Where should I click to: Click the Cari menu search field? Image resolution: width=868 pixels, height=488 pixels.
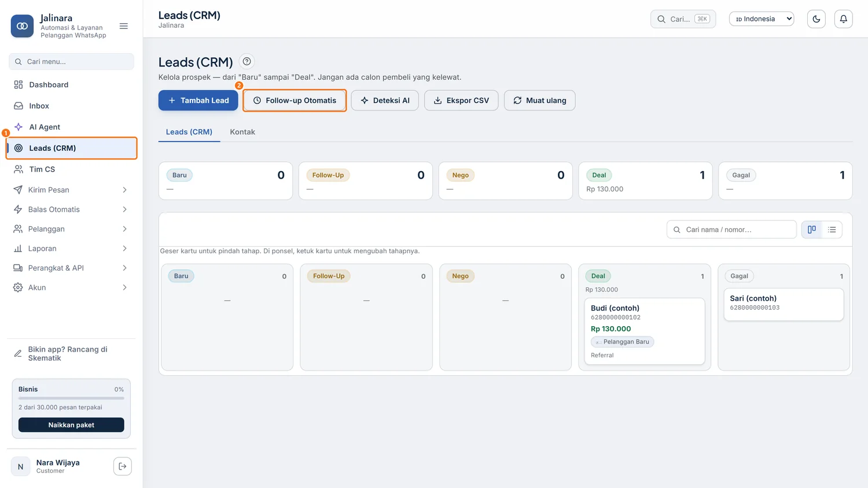(x=72, y=61)
